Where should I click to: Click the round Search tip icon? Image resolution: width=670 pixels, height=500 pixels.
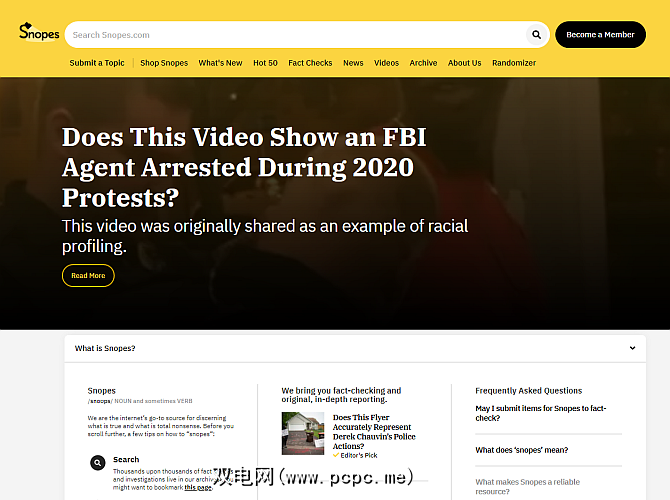click(98, 462)
